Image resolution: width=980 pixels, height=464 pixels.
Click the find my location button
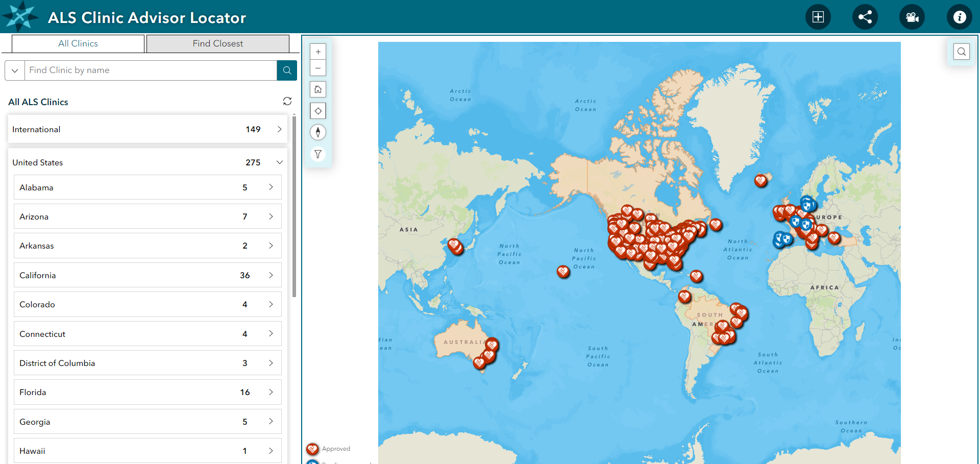tap(318, 111)
